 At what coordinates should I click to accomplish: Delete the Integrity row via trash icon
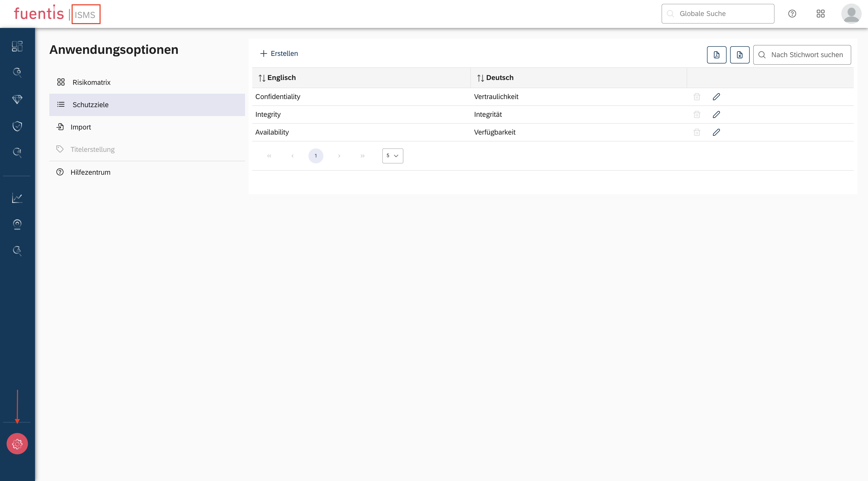pyautogui.click(x=697, y=115)
